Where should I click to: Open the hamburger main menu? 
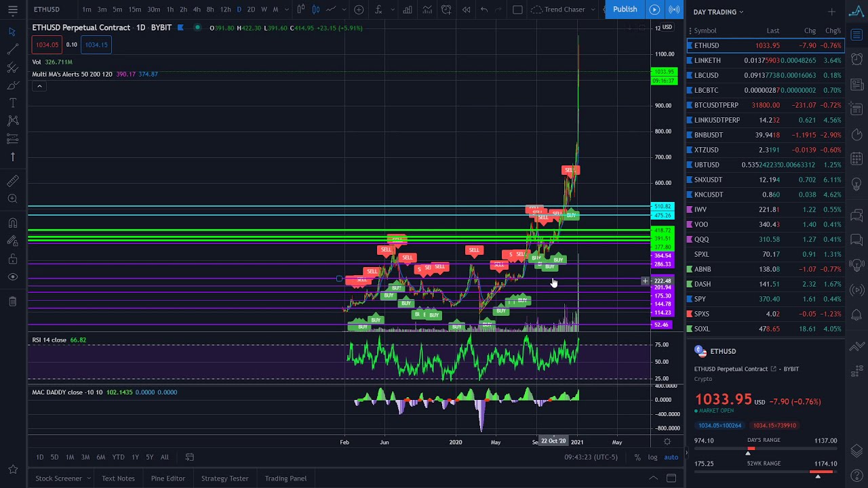[12, 9]
